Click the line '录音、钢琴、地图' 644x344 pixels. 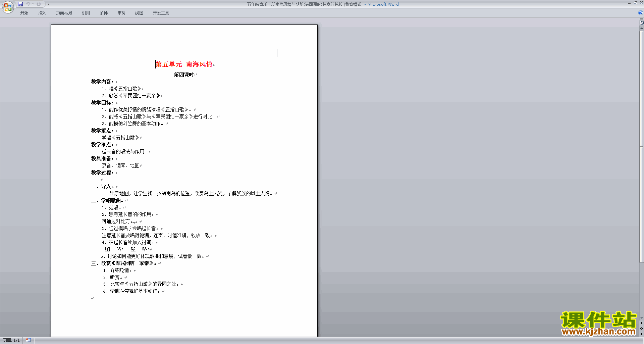[x=121, y=165]
